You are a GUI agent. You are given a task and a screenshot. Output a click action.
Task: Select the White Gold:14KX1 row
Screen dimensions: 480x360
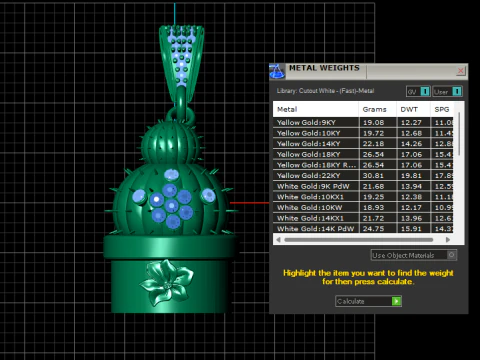[363, 218]
